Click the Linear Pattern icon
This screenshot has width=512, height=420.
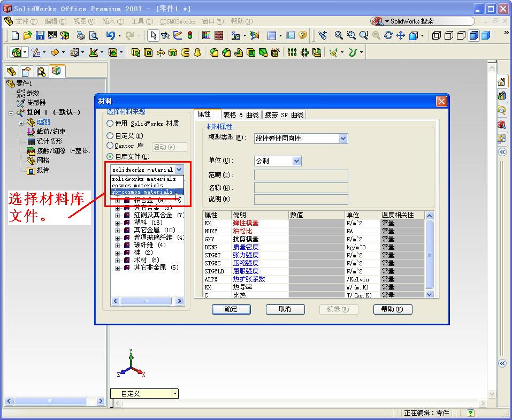[292, 52]
